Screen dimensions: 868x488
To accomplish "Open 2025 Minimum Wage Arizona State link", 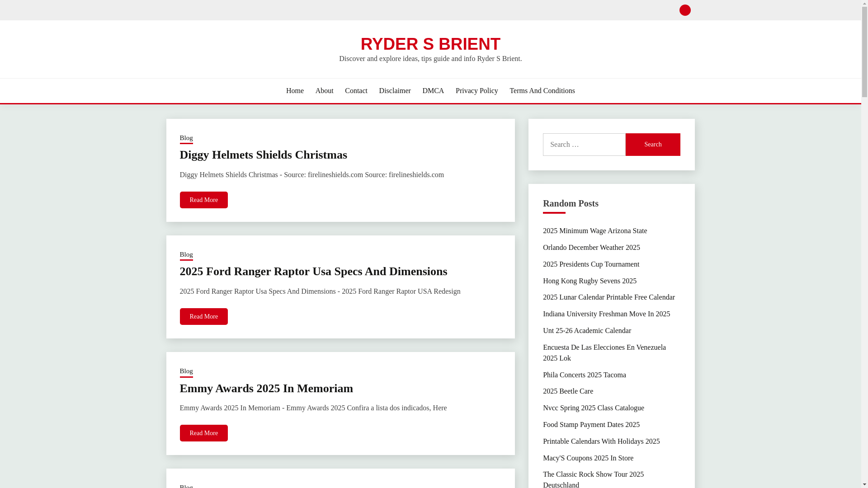I will [595, 231].
